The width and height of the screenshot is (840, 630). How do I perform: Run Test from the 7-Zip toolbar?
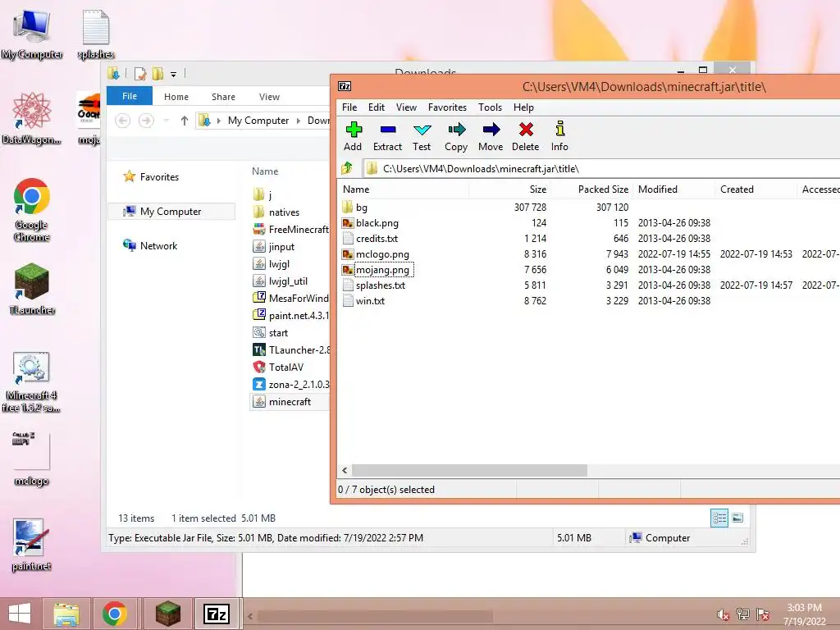422,137
